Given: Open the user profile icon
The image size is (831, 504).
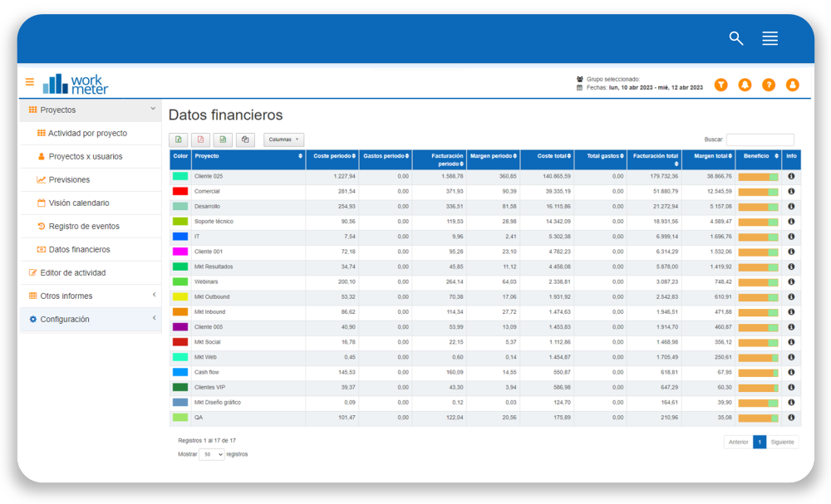Looking at the screenshot, I should click(x=793, y=85).
